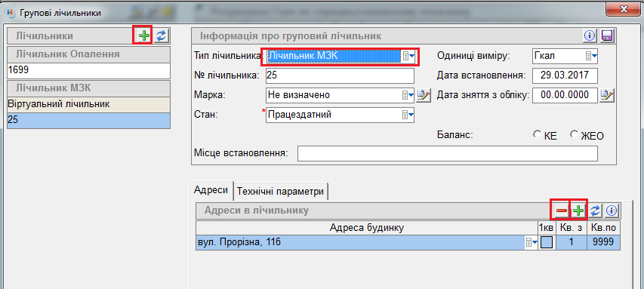The width and height of the screenshot is (644, 289).
Task: Click the Кв. з cell value 1
Action: point(571,243)
